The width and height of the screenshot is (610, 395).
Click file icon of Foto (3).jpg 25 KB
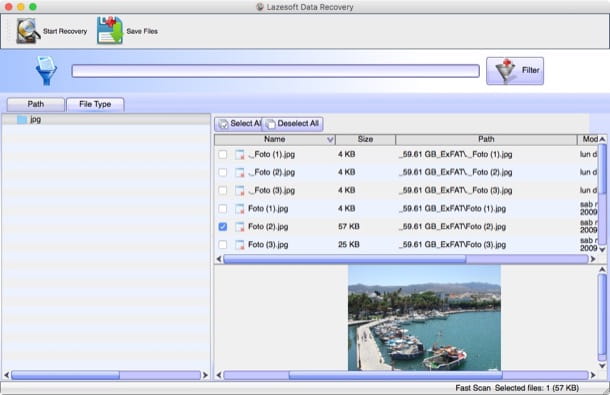[x=240, y=245]
